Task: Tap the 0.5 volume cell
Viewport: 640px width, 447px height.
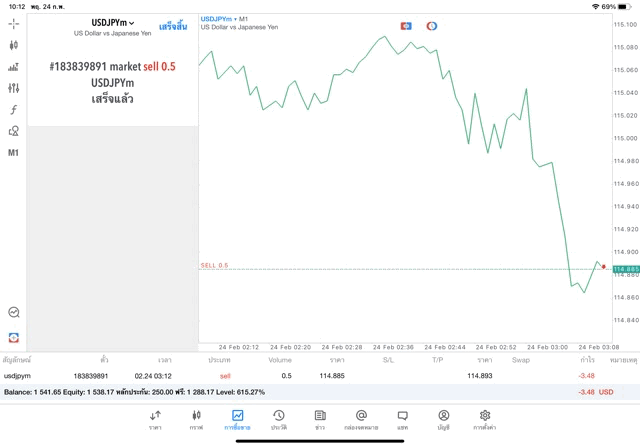Action: (x=287, y=376)
